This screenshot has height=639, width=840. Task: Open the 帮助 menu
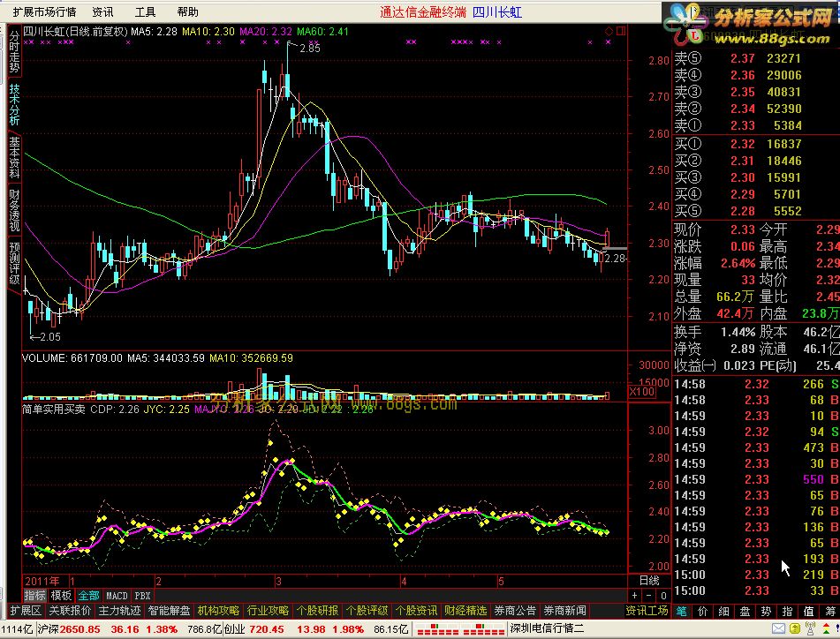(x=187, y=11)
